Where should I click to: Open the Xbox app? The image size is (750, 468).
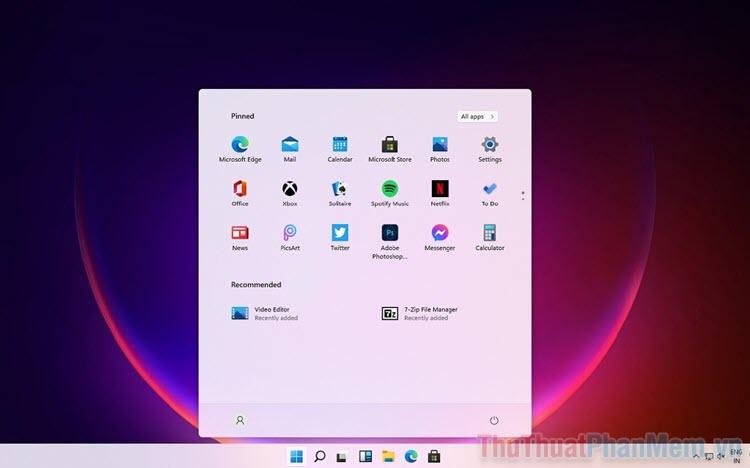tap(290, 193)
